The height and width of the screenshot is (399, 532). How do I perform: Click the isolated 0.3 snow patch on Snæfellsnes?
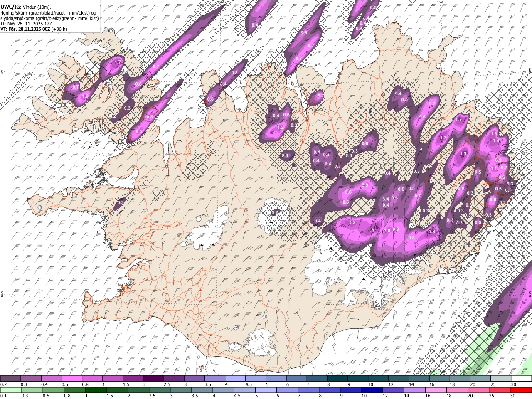[121, 203]
